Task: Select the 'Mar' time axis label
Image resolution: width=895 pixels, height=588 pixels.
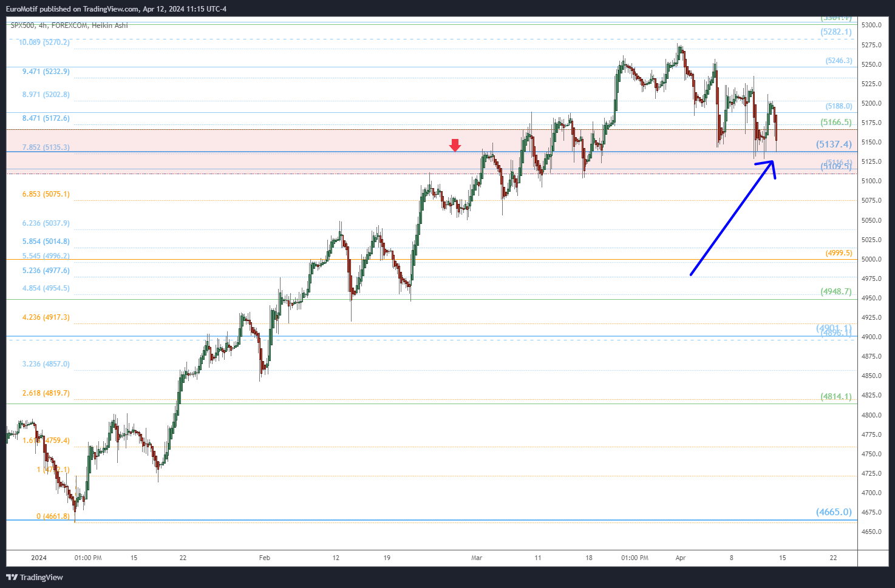Action: [477, 558]
